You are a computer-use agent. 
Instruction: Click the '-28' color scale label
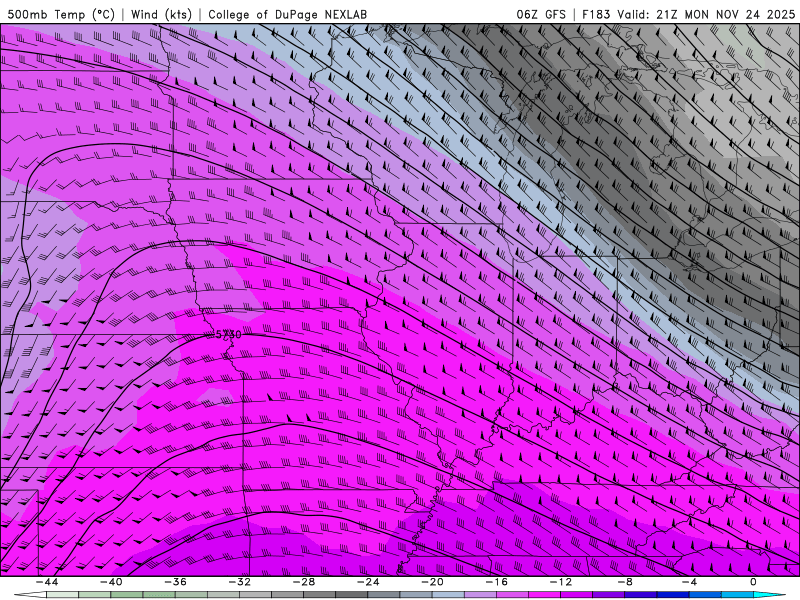[x=304, y=582]
